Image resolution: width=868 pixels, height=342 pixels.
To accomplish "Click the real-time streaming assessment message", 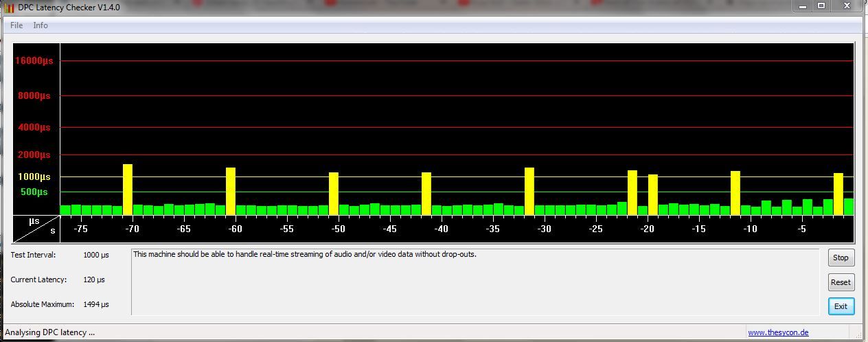I will pyautogui.click(x=304, y=254).
